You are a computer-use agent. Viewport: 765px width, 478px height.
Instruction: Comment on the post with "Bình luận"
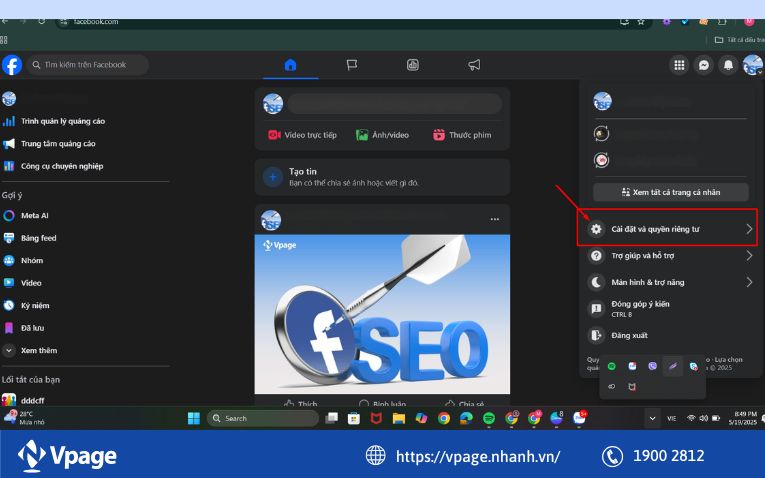(x=382, y=404)
